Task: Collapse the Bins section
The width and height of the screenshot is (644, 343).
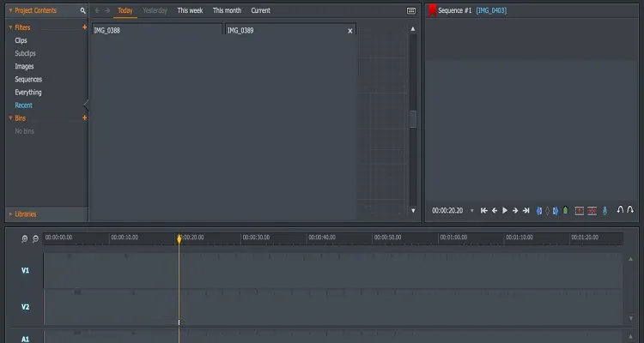Action: [10, 118]
